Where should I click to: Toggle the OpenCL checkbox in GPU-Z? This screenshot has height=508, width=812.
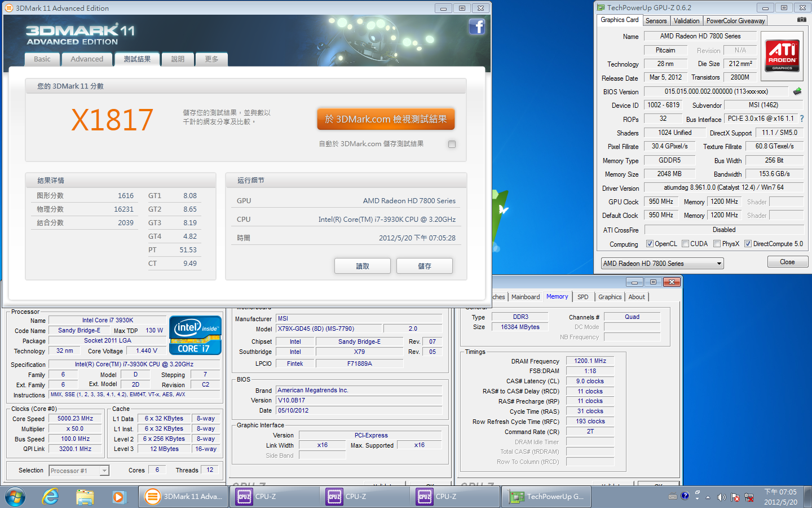pos(650,244)
